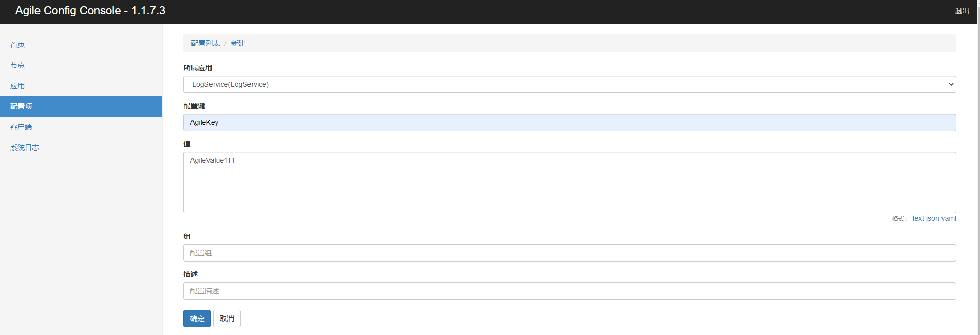This screenshot has height=335, width=980.
Task: Click the 配置键 field containing AgileKey
Action: pos(569,122)
